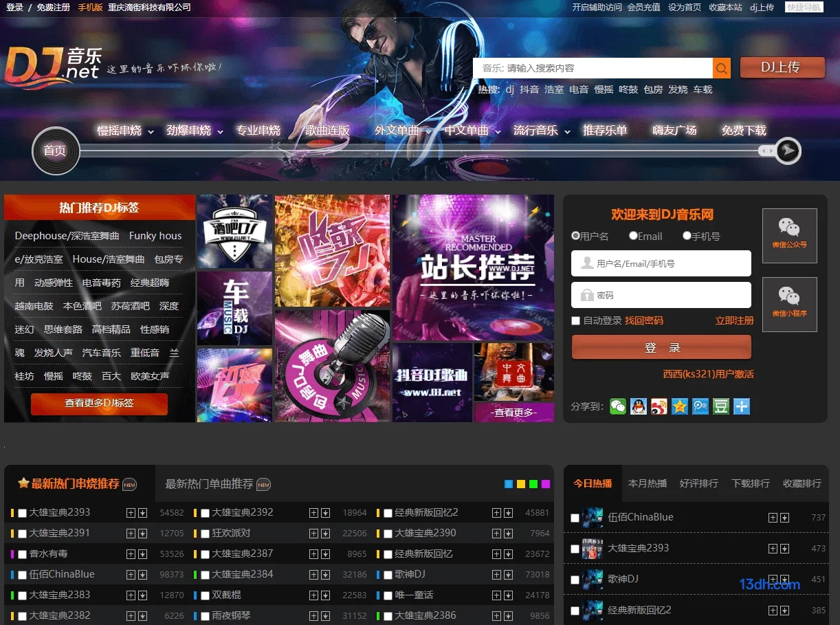The width and height of the screenshot is (840, 625).
Task: Expand the 中文单曲 nav dropdown arrow
Action: [x=498, y=131]
